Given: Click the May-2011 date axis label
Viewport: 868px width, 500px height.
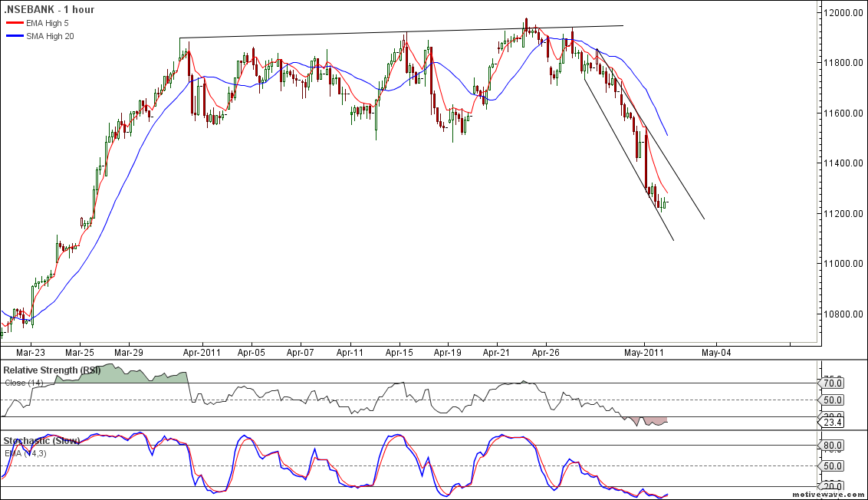Looking at the screenshot, I should click(x=644, y=353).
